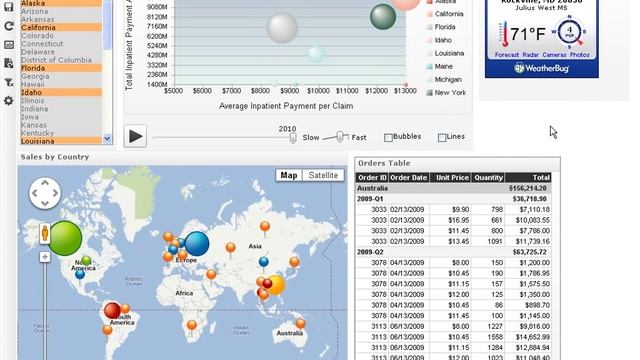Switch map to Map view
This screenshot has width=640, height=360.
(289, 175)
